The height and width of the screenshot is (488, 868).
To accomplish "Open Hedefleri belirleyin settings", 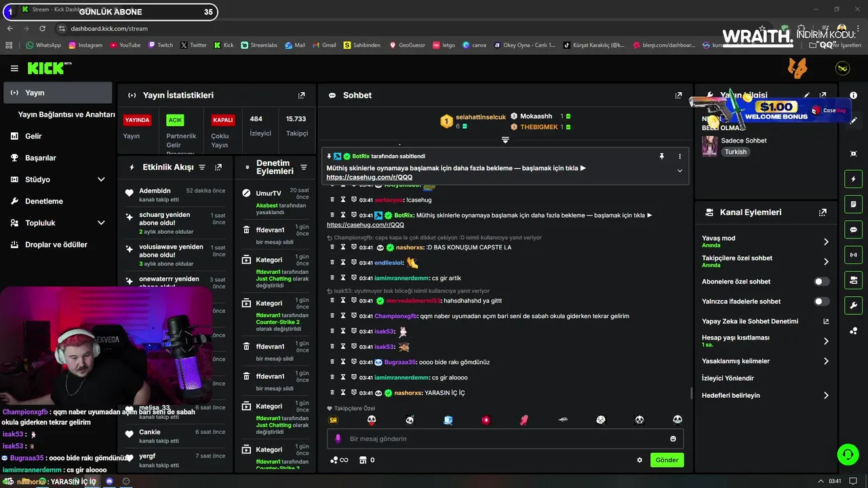I will (x=765, y=395).
